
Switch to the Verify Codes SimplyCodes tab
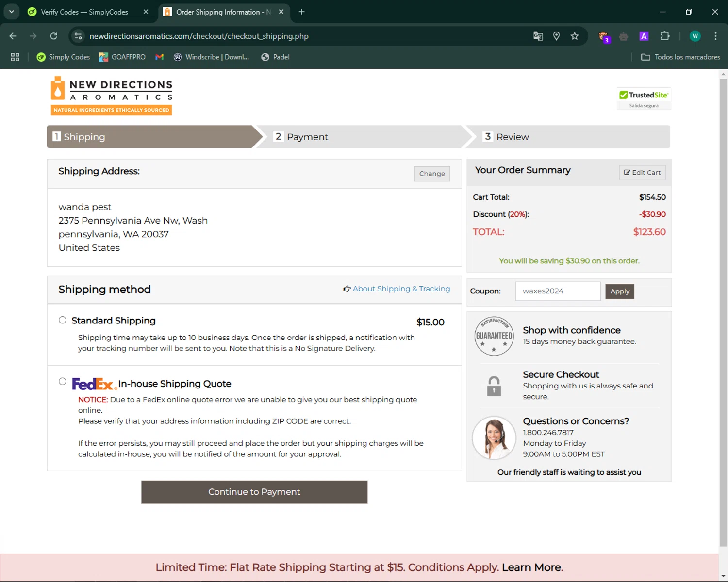click(84, 12)
